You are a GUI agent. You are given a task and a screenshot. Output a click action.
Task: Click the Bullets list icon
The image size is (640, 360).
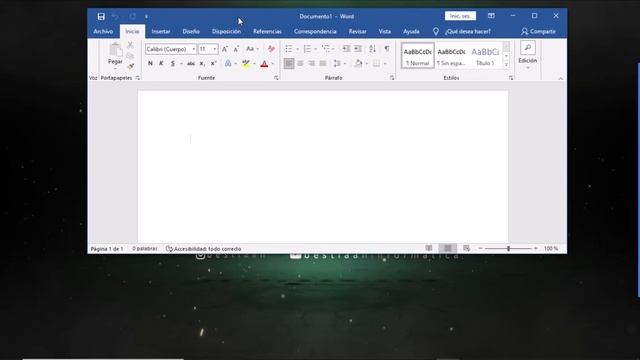click(x=289, y=49)
